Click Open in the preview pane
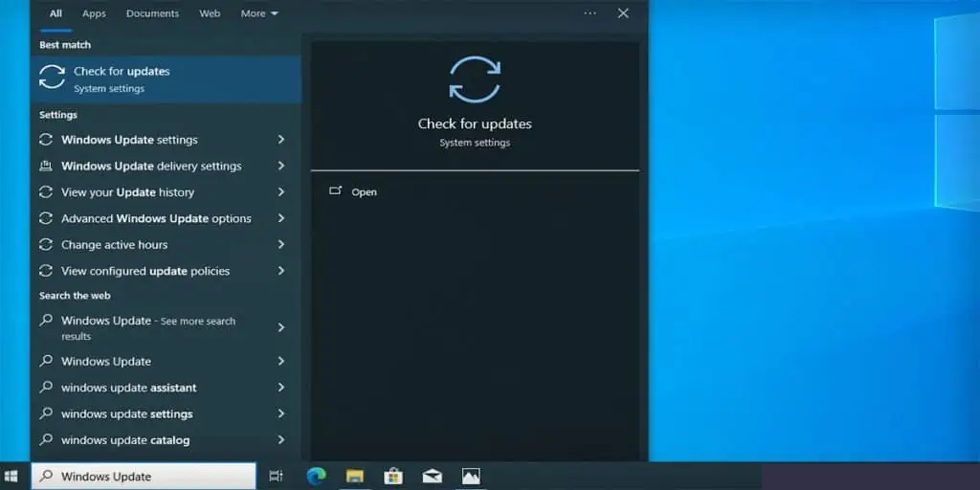 pos(364,192)
